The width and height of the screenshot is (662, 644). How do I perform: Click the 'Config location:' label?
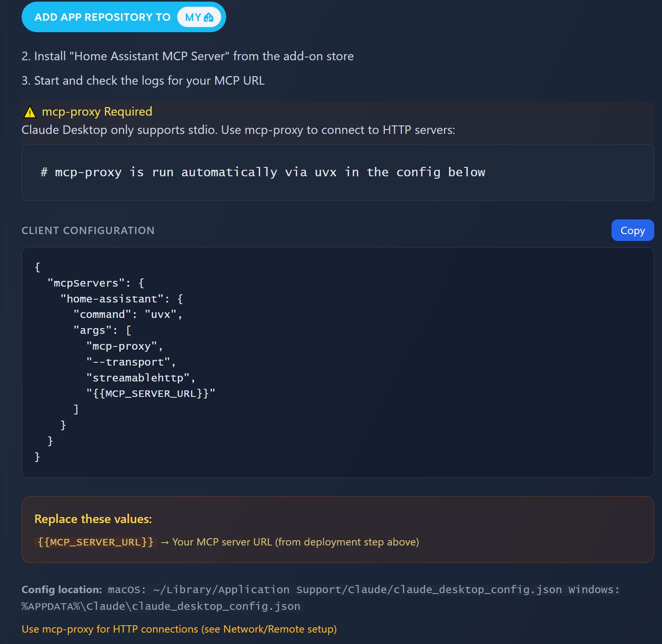coord(61,589)
